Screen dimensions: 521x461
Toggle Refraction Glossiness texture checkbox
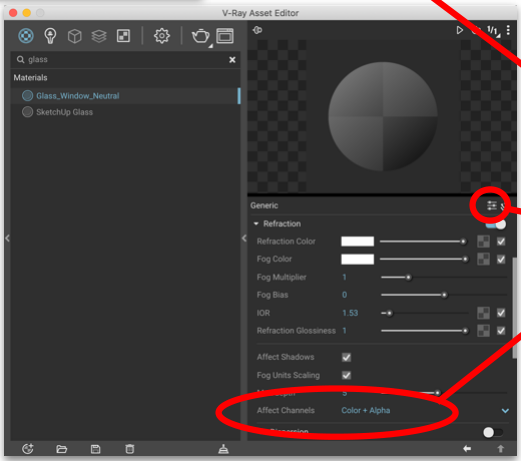(x=501, y=331)
